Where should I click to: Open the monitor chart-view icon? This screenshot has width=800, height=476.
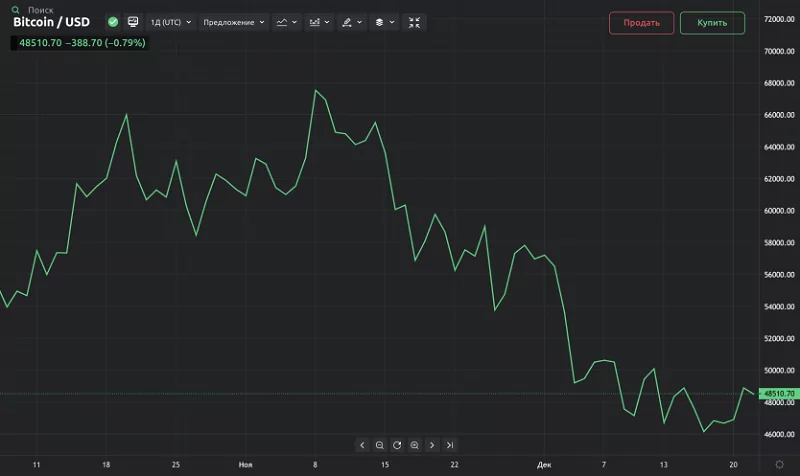[x=132, y=21]
